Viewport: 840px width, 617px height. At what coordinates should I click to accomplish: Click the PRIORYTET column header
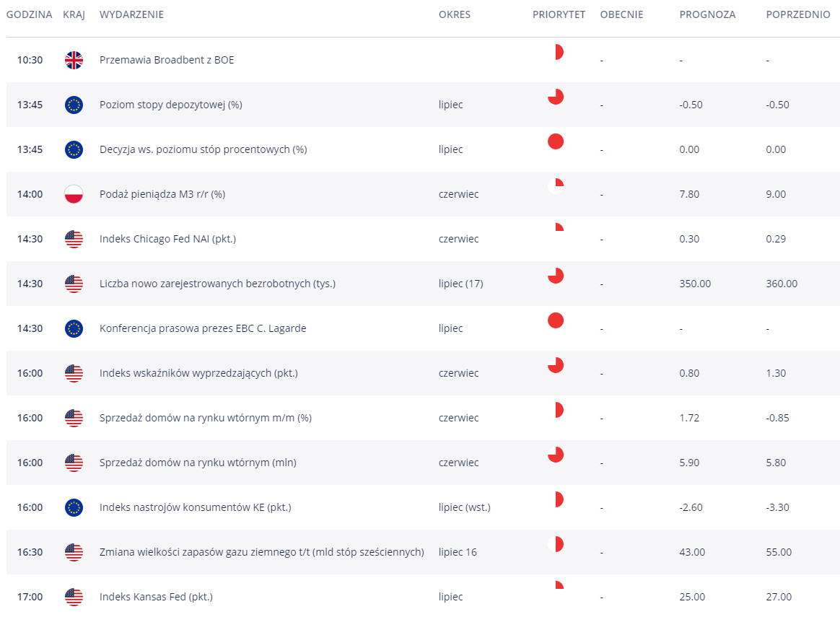559,15
